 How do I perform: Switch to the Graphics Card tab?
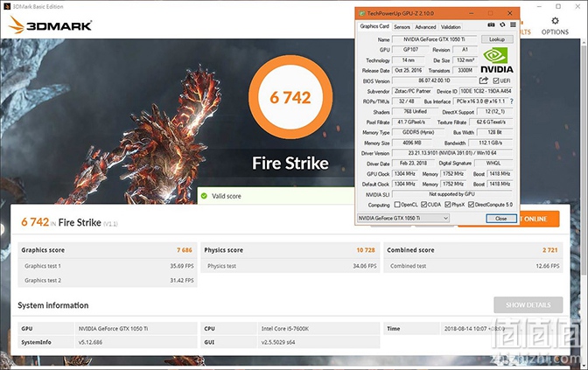point(374,26)
